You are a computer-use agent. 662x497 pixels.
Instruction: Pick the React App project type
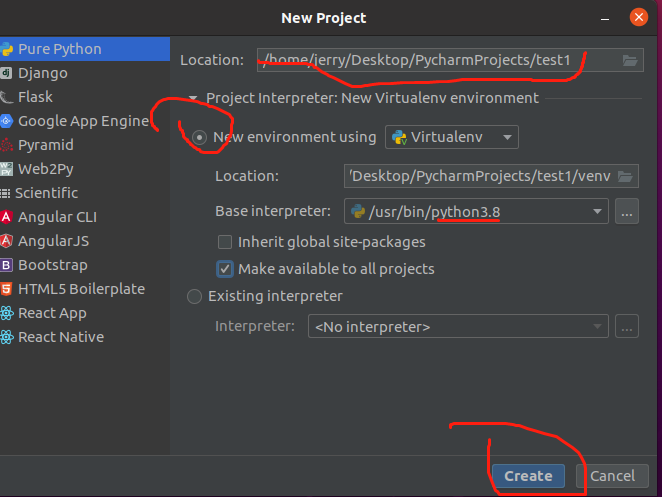click(84, 313)
